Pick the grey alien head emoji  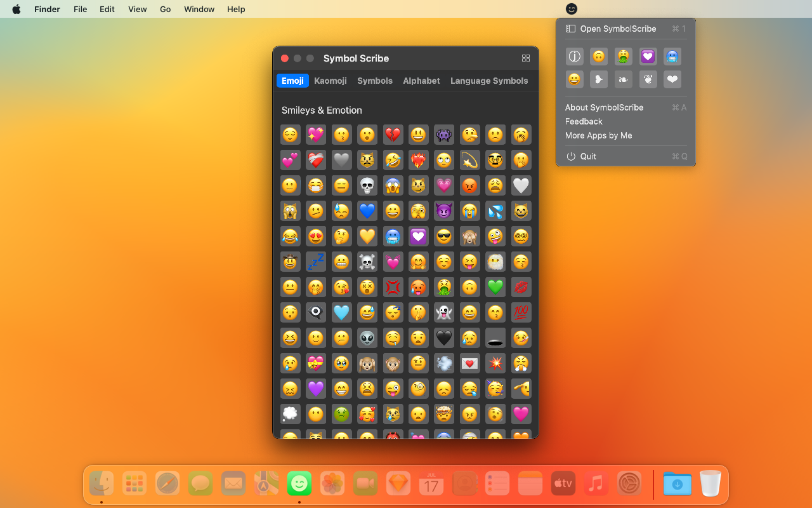click(367, 338)
